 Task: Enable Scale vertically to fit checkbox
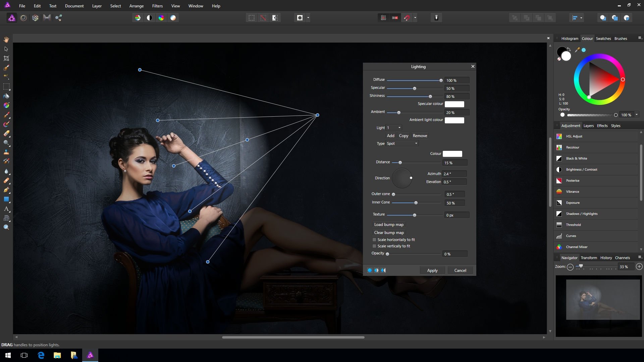[x=374, y=246]
